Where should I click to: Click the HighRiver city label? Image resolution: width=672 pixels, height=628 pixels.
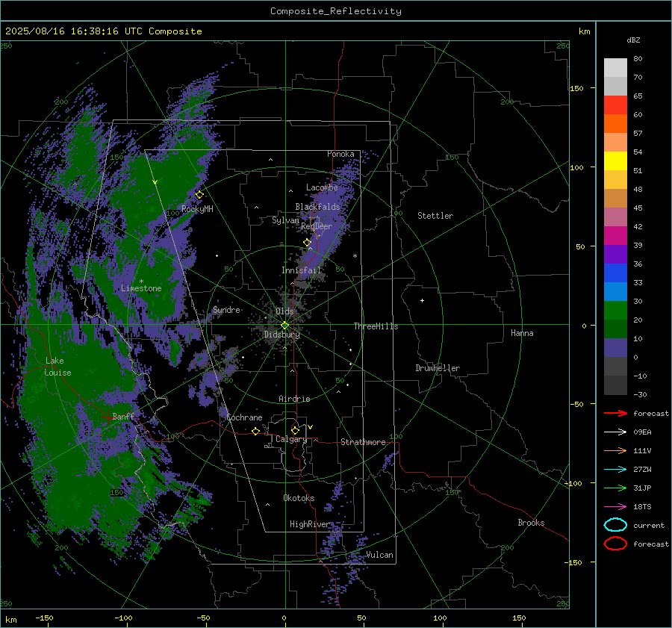309,524
